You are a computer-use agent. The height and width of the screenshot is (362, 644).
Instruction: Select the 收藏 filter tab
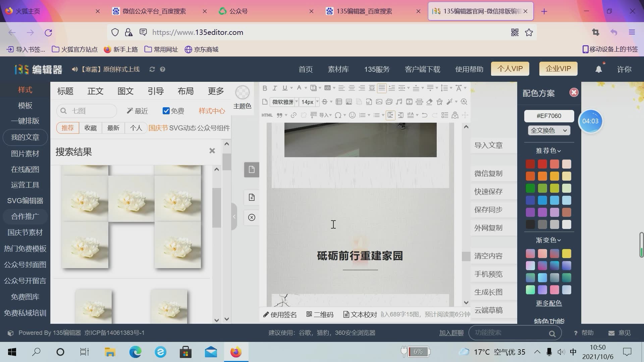[x=91, y=128]
